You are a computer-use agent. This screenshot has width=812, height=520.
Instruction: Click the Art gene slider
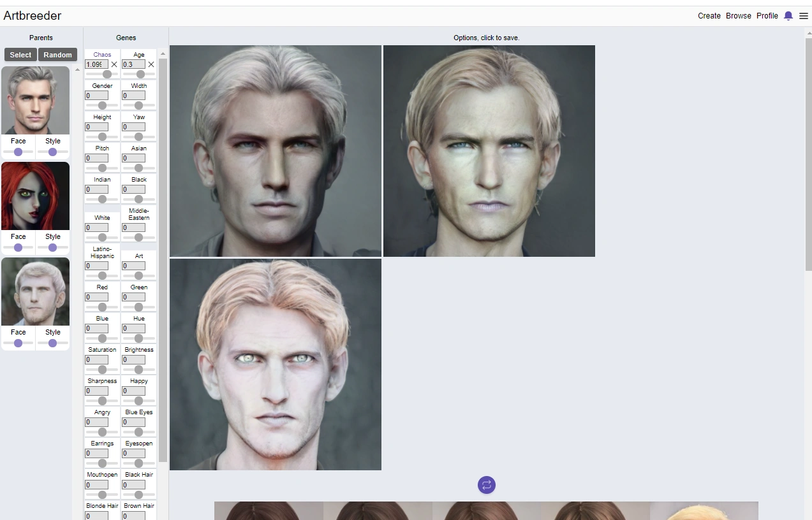139,276
